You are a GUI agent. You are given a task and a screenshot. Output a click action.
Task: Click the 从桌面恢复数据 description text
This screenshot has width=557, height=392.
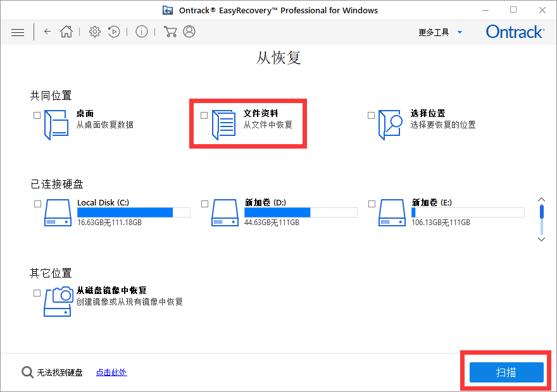(x=105, y=125)
